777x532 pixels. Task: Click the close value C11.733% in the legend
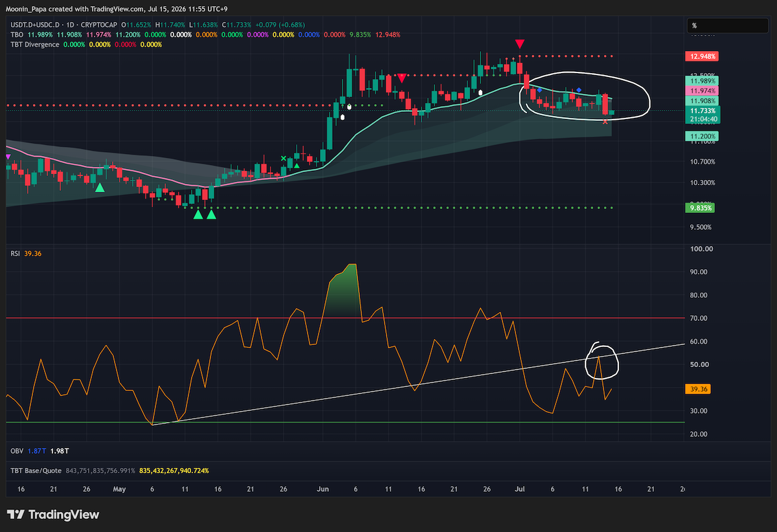(x=238, y=25)
